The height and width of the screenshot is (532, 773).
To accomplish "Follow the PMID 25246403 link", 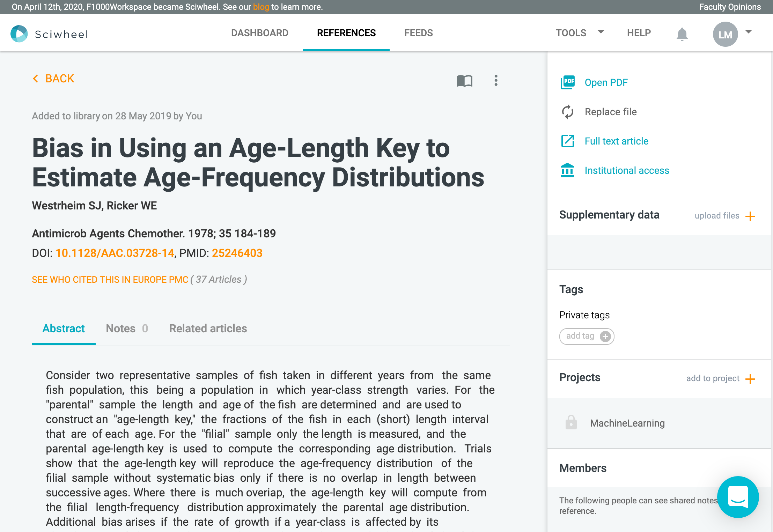I will pos(237,253).
